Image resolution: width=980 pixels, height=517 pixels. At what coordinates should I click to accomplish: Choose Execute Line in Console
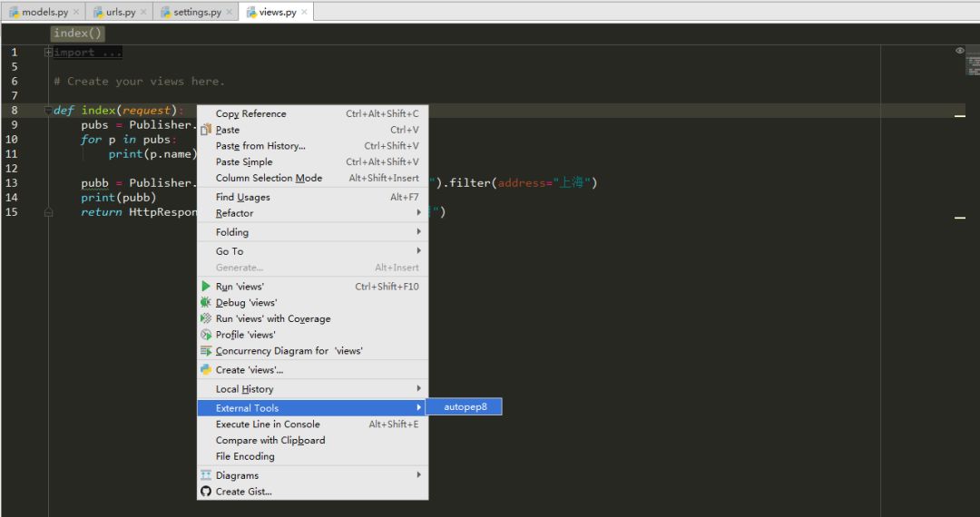pyautogui.click(x=312, y=424)
